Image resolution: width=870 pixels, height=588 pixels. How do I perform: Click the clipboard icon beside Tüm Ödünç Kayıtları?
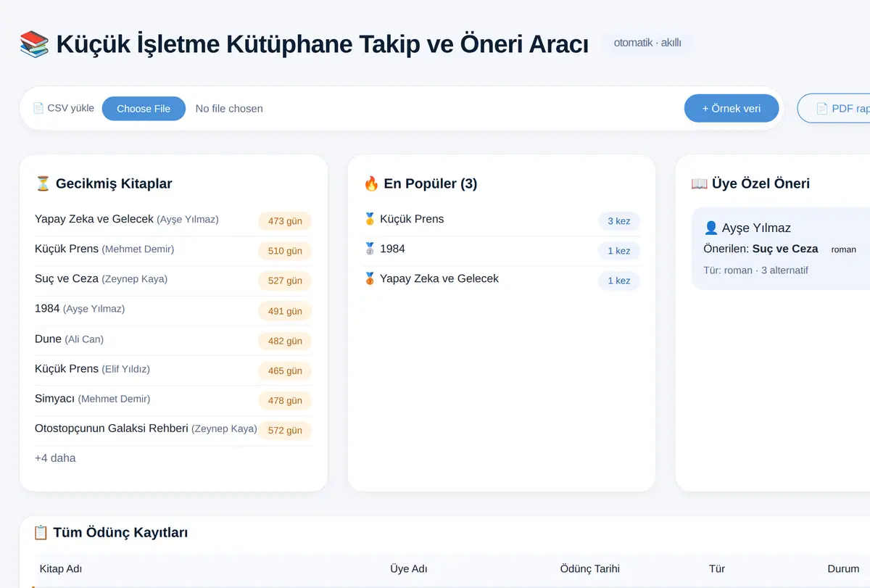(x=41, y=533)
